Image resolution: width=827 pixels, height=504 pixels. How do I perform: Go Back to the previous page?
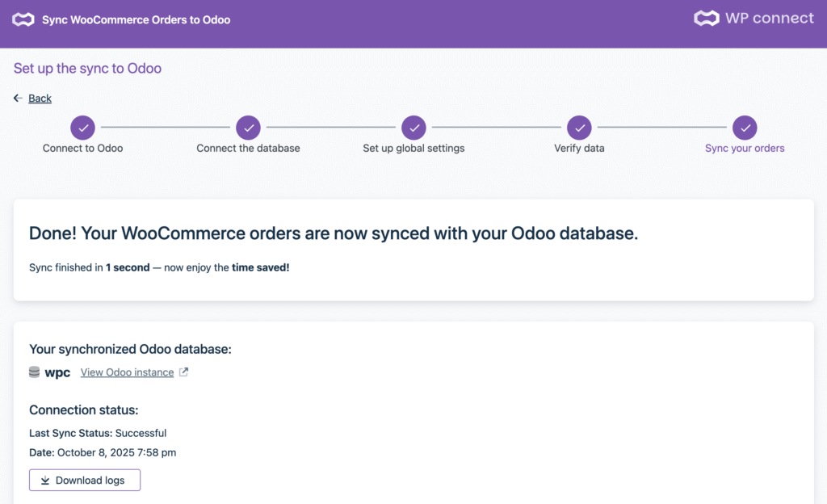point(40,99)
